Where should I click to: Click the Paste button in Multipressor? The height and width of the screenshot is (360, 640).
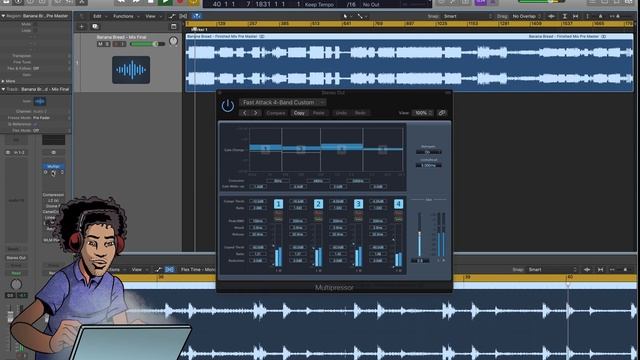(x=319, y=113)
